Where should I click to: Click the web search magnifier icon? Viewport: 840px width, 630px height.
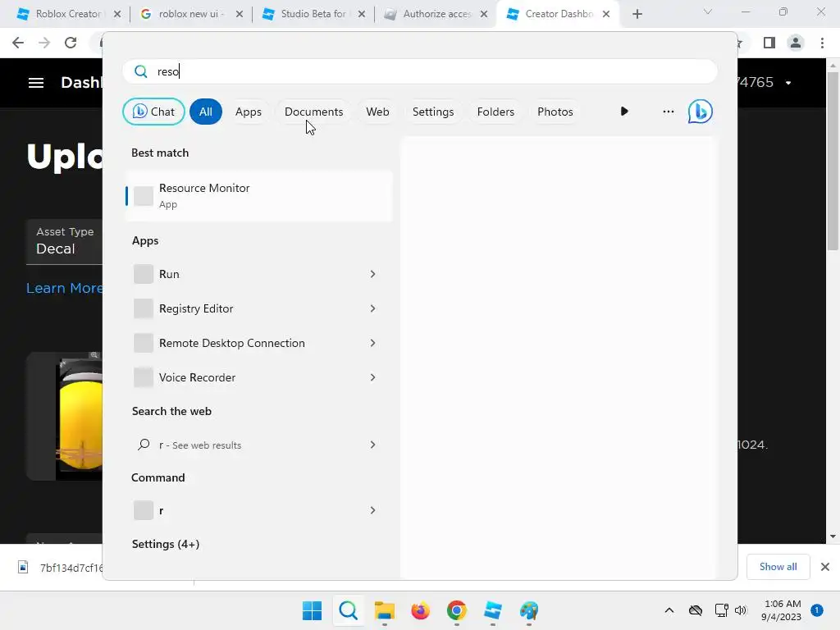point(144,445)
